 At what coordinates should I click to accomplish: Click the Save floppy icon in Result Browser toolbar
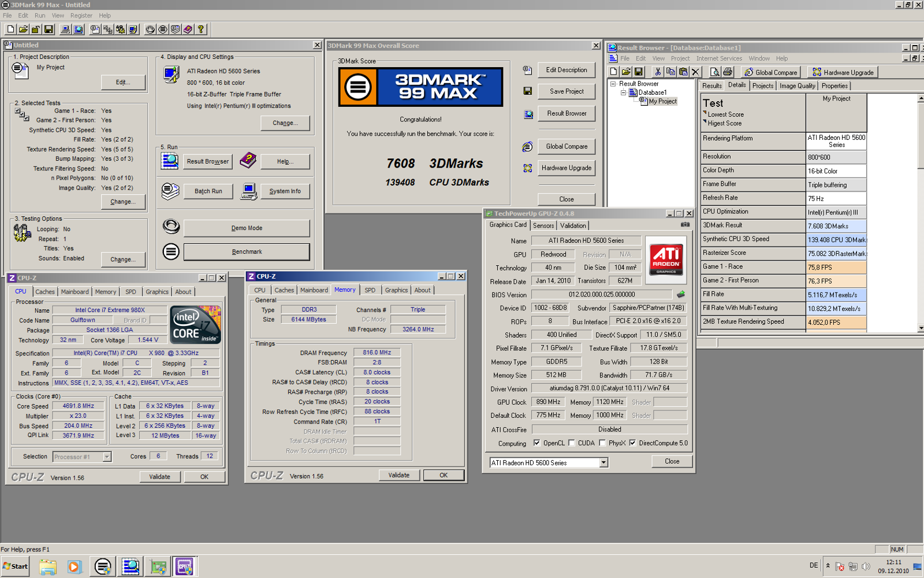pos(638,72)
